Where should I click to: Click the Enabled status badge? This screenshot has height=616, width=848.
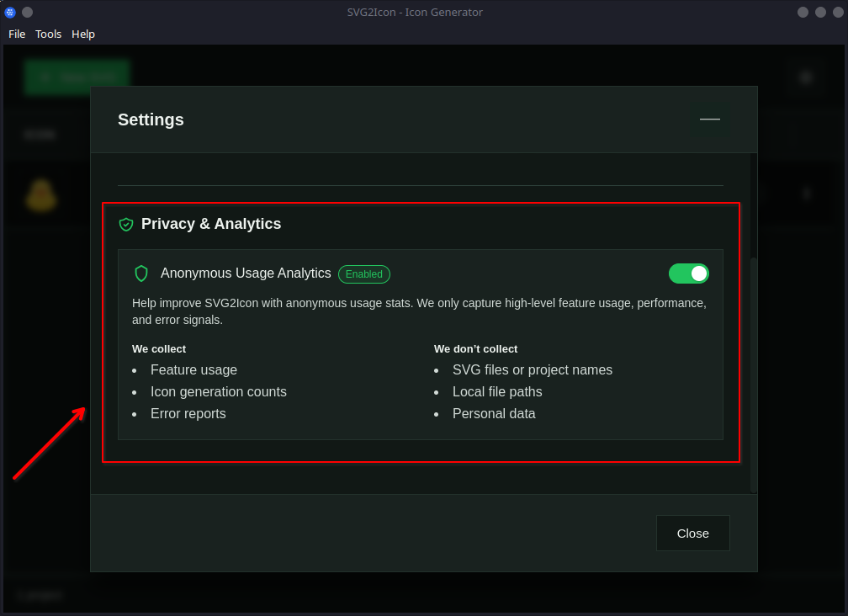363,273
